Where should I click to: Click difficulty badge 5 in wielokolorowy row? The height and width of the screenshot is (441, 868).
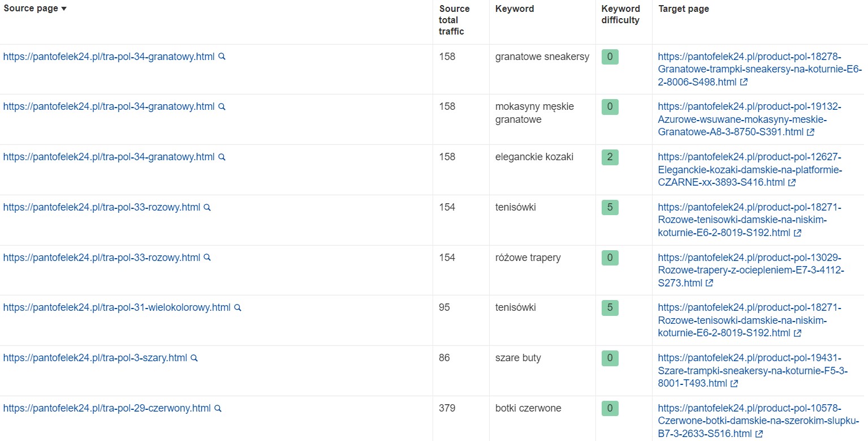[610, 307]
